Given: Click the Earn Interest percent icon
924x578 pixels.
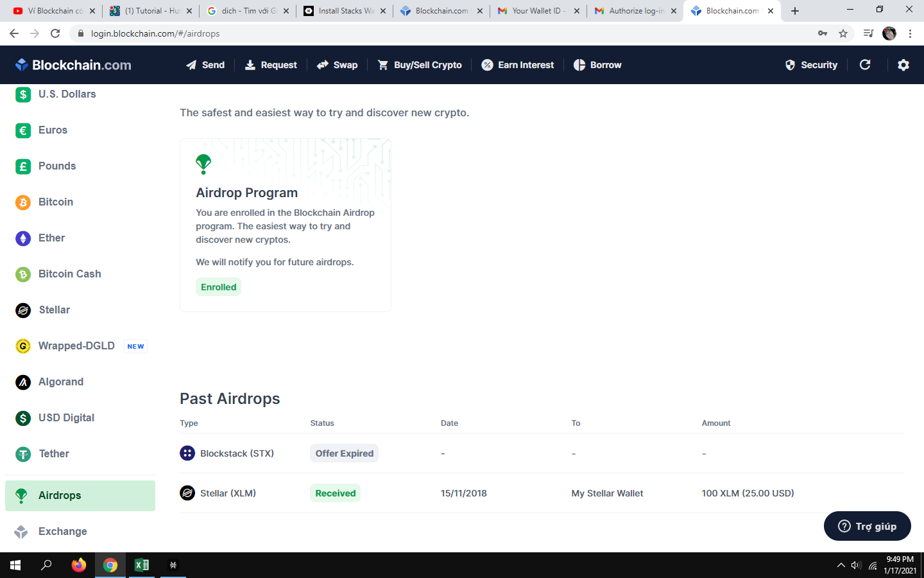Looking at the screenshot, I should pos(487,65).
